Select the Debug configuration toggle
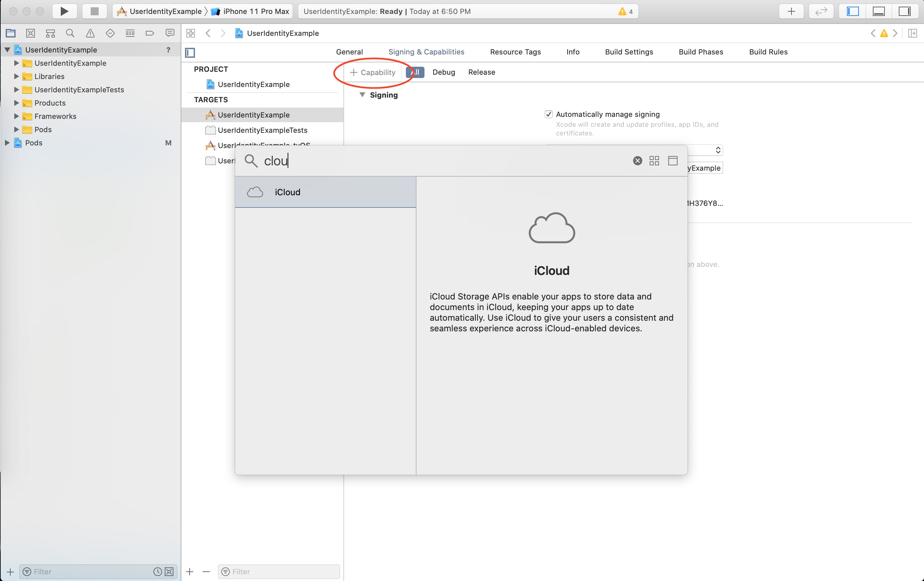 (444, 72)
